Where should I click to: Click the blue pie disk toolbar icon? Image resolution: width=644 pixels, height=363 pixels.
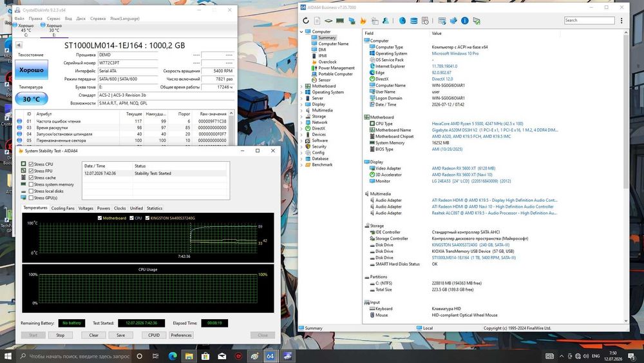pos(402,21)
